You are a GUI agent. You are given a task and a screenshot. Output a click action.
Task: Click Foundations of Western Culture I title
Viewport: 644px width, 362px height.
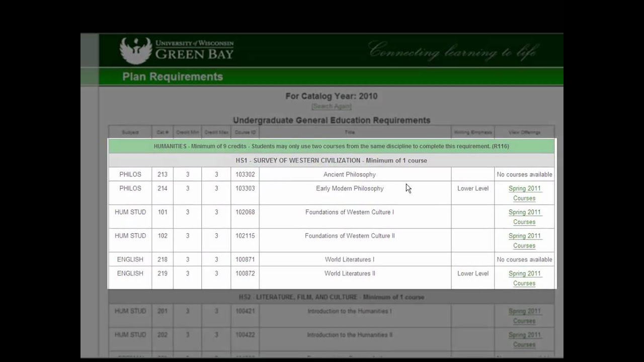(350, 212)
